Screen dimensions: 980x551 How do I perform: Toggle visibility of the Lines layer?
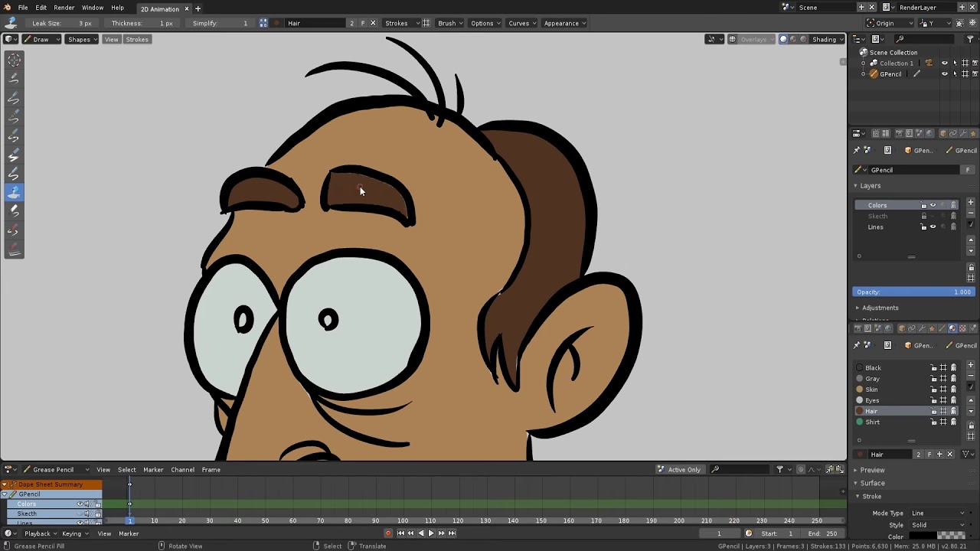tap(933, 227)
